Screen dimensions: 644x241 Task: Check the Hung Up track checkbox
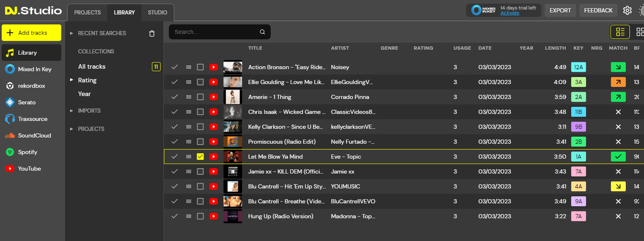200,216
